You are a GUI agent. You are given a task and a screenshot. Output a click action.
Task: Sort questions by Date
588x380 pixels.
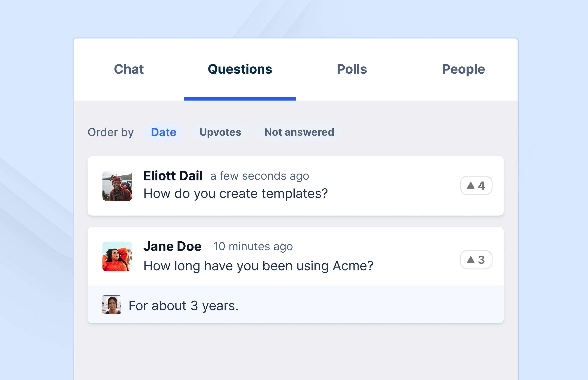164,132
